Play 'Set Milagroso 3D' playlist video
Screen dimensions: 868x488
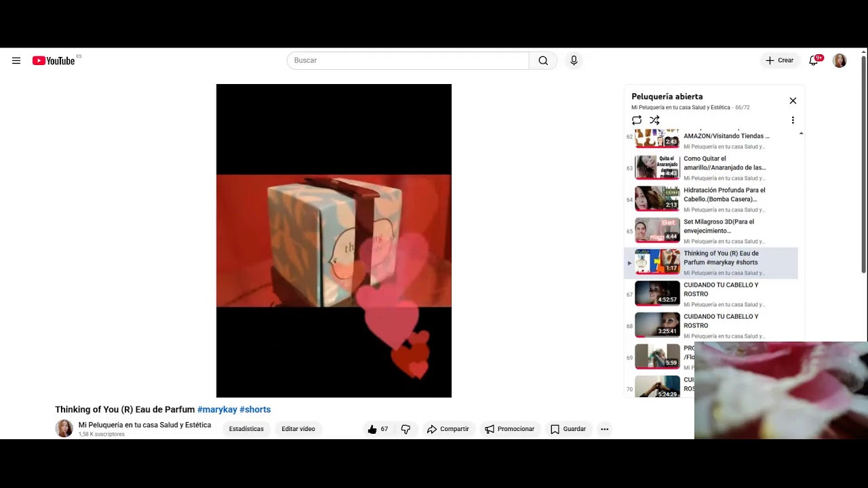click(x=711, y=230)
